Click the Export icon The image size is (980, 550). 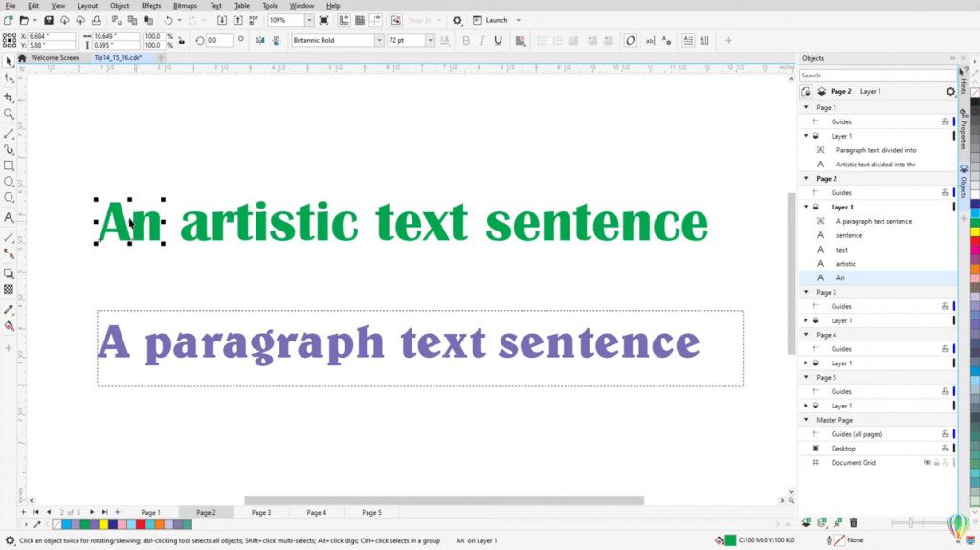pyautogui.click(x=238, y=21)
